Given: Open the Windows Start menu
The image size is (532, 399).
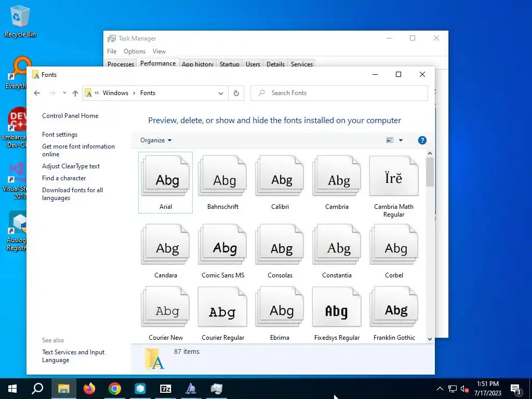Looking at the screenshot, I should (12, 389).
